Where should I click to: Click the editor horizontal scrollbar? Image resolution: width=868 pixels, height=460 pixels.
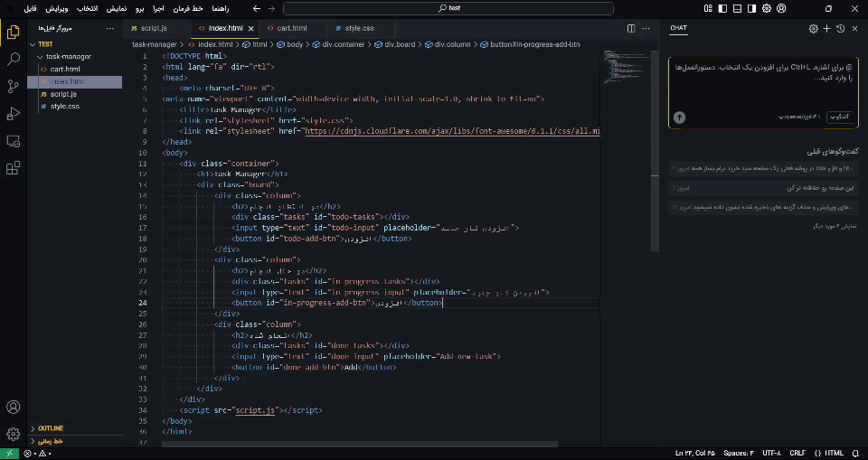[x=360, y=444]
